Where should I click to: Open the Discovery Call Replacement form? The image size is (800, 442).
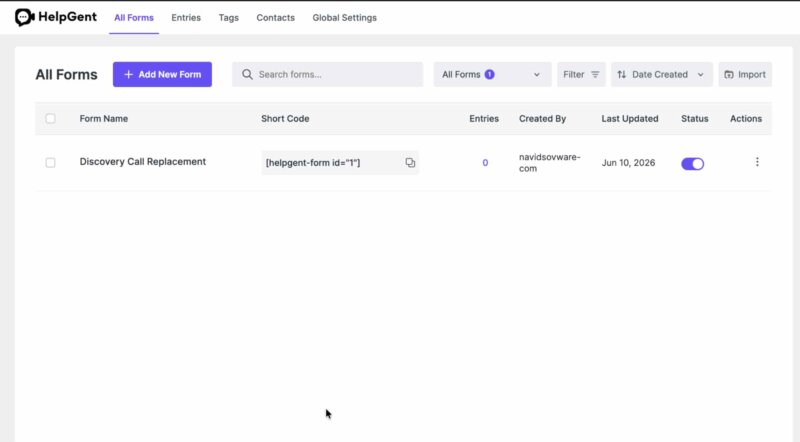(143, 161)
